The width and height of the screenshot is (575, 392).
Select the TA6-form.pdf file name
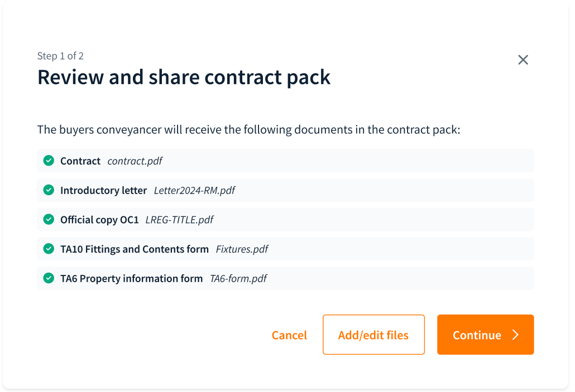pos(238,278)
